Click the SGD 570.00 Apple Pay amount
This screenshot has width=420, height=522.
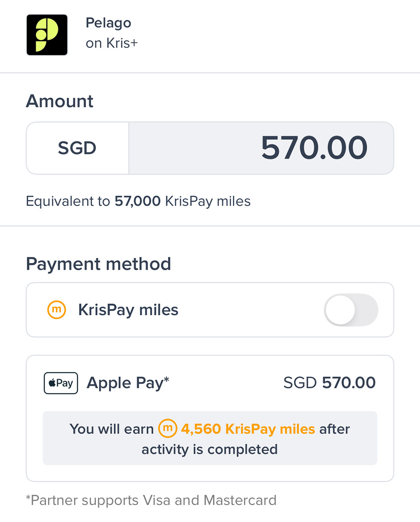click(329, 383)
